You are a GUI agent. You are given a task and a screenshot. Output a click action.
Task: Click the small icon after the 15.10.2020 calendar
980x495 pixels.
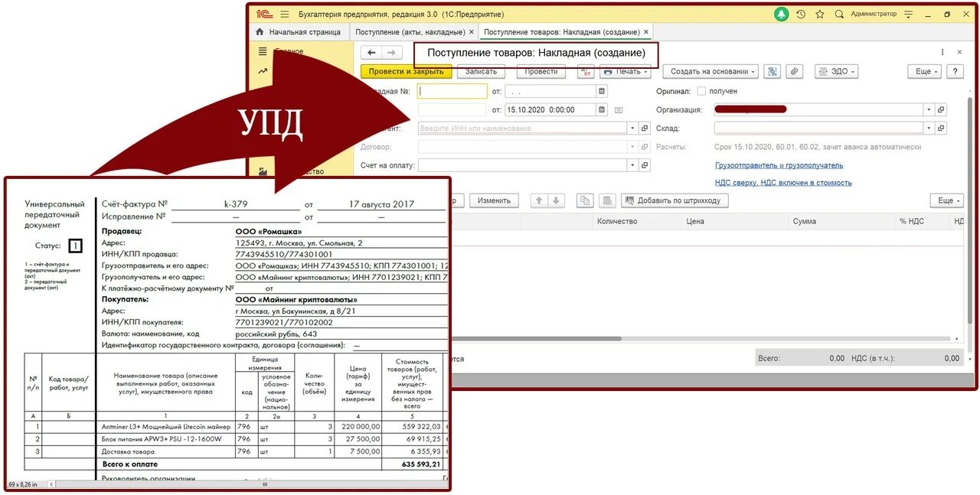pyautogui.click(x=619, y=109)
